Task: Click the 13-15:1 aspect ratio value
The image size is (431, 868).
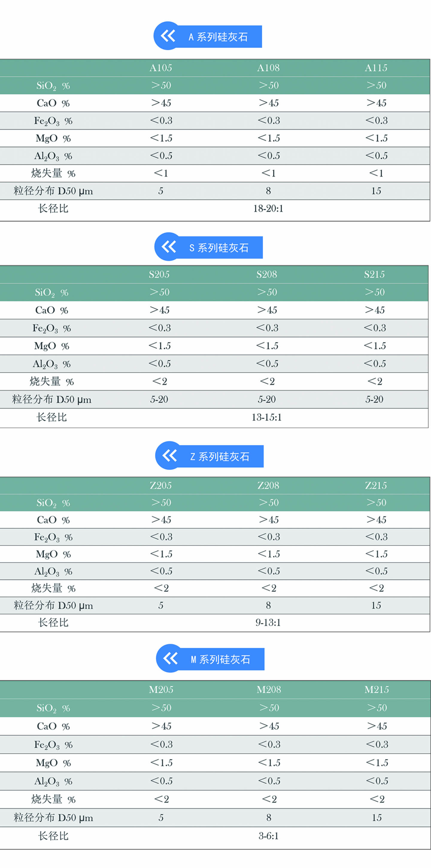Action: (267, 417)
